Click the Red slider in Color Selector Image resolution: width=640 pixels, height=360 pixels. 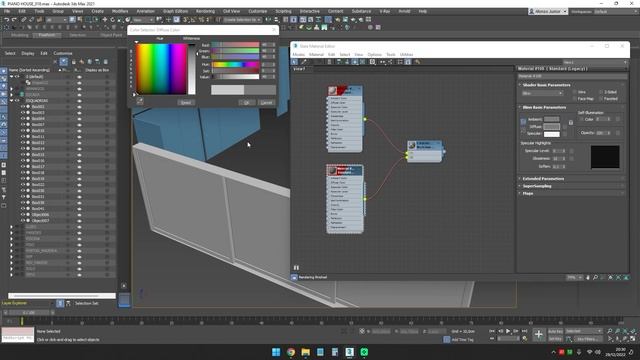236,44
